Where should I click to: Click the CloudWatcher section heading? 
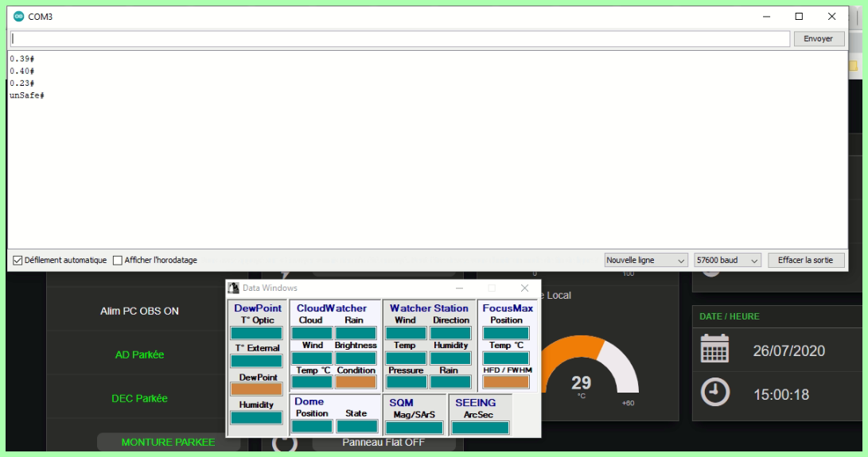click(331, 308)
